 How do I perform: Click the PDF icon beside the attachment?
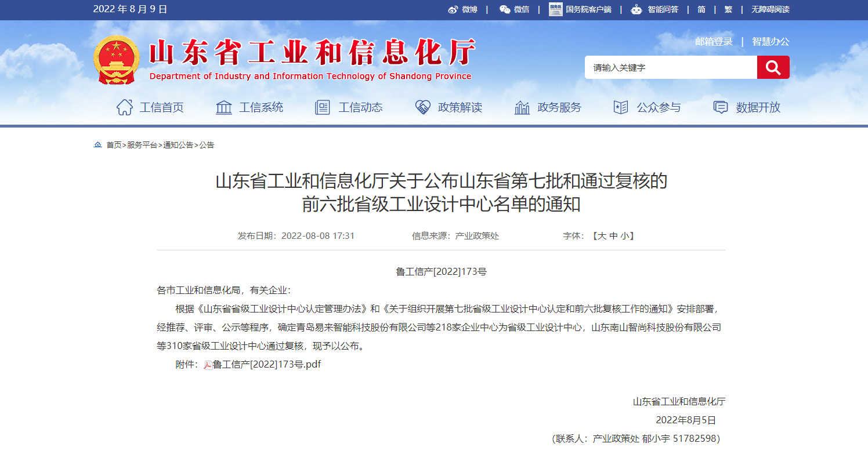pyautogui.click(x=208, y=365)
